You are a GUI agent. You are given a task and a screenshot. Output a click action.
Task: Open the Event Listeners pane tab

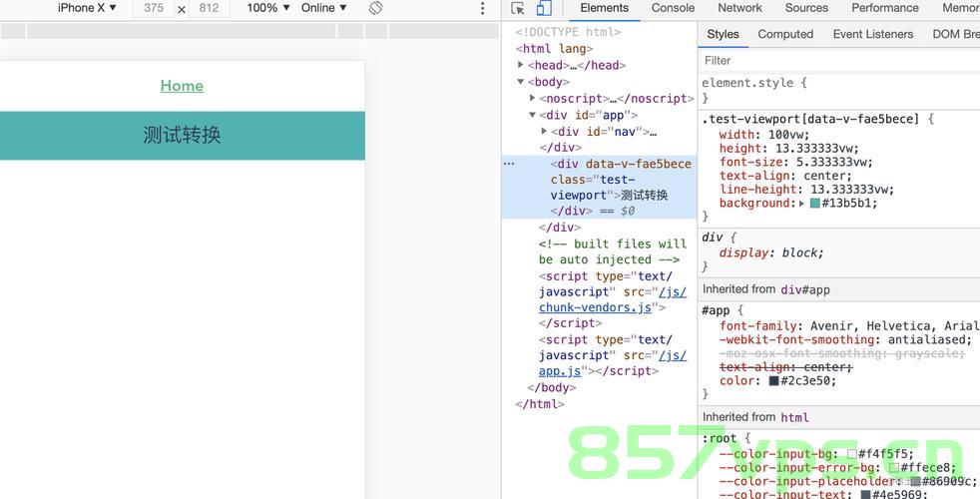point(873,34)
